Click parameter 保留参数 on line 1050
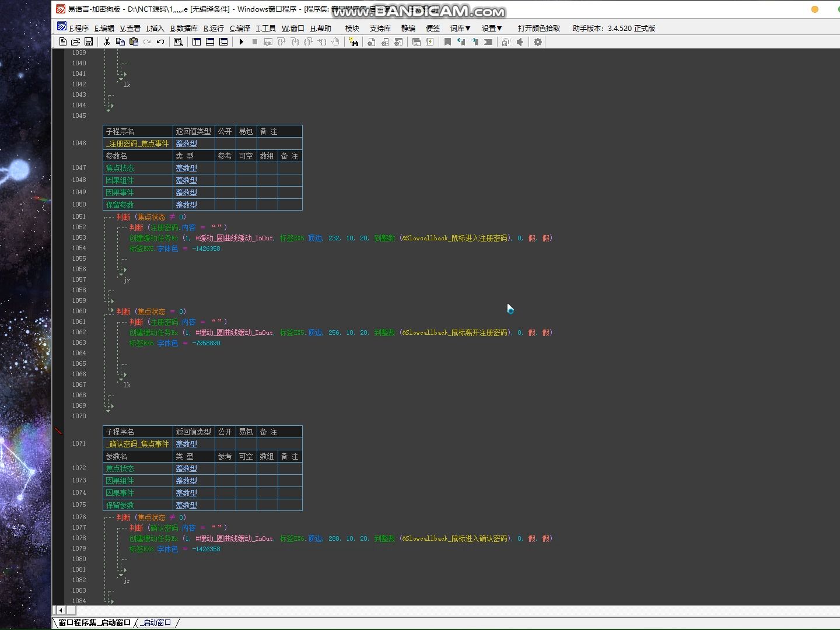 pos(120,205)
